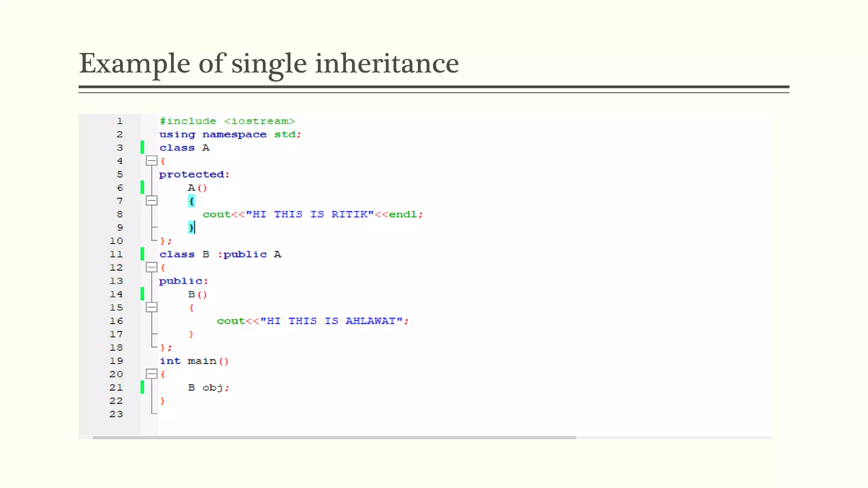The height and width of the screenshot is (488, 868).
Task: Click the "HI THIS IS AHLAWAT" cout statement
Action: click(x=313, y=321)
